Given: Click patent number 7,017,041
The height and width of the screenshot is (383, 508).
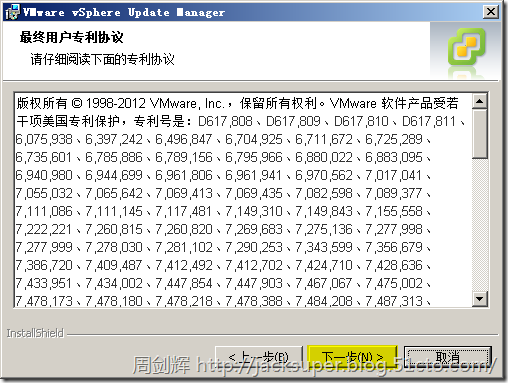Looking at the screenshot, I should pyautogui.click(x=394, y=175).
